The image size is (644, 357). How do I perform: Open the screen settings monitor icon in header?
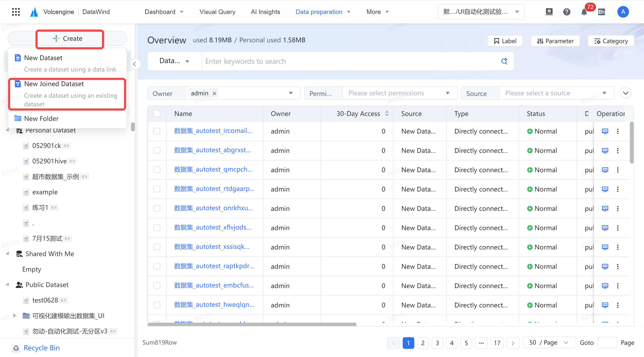pos(549,12)
